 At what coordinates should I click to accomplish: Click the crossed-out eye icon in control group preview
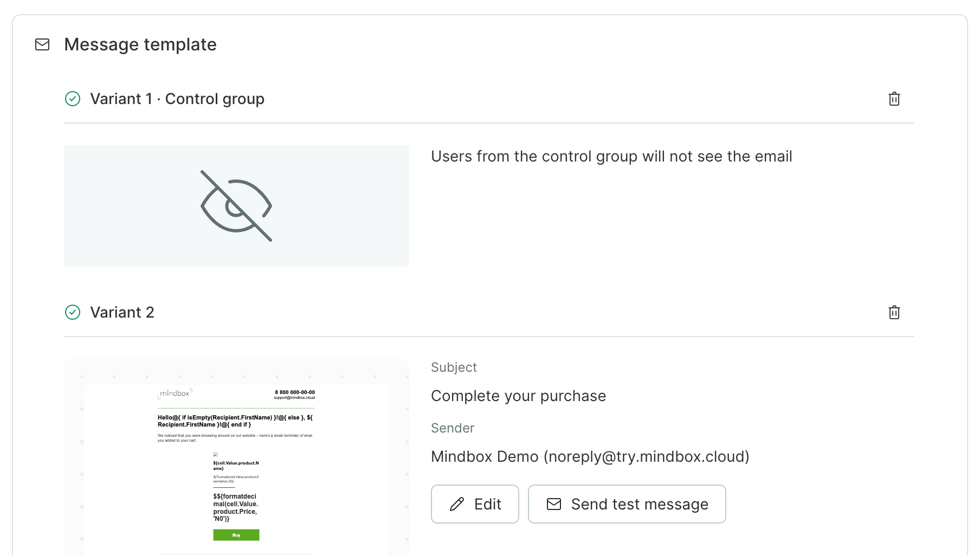(236, 206)
